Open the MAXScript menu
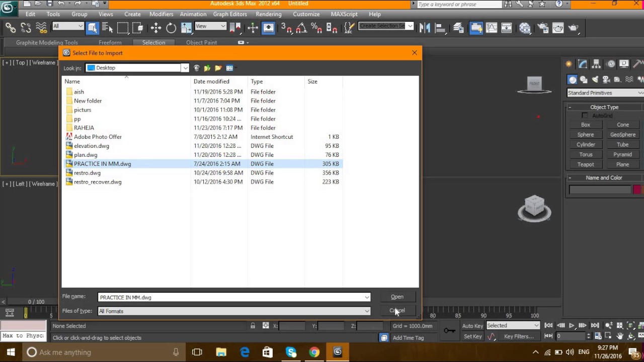644x362 pixels. pos(344,14)
